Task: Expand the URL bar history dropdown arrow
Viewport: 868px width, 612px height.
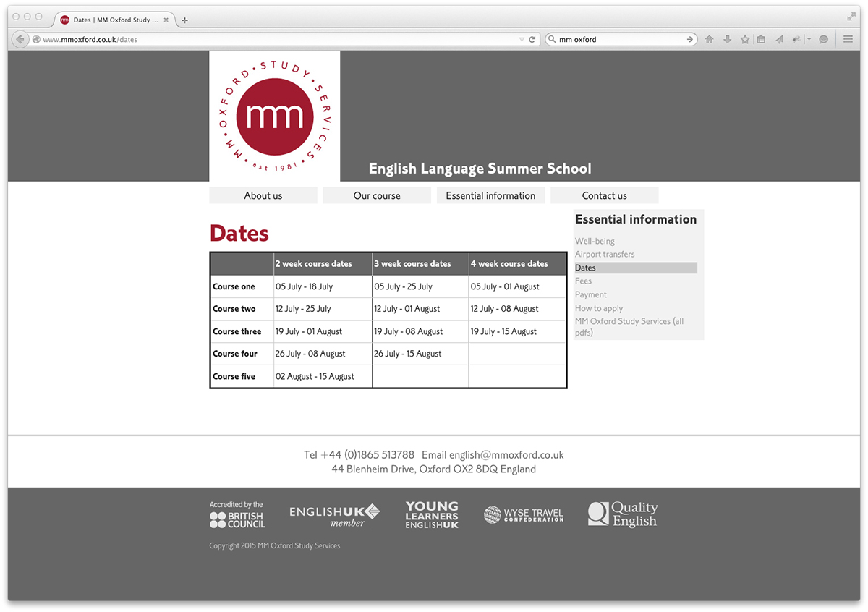Action: [522, 40]
